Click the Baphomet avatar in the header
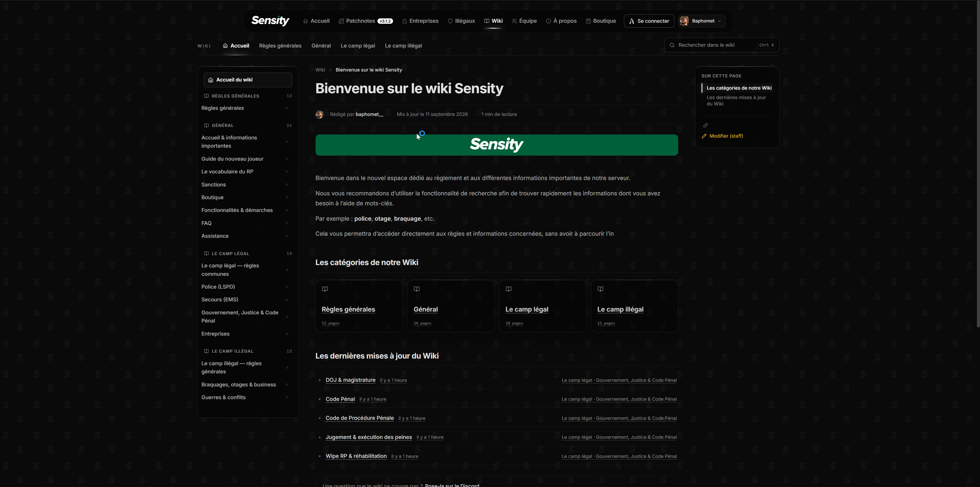The width and height of the screenshot is (980, 487). 684,21
